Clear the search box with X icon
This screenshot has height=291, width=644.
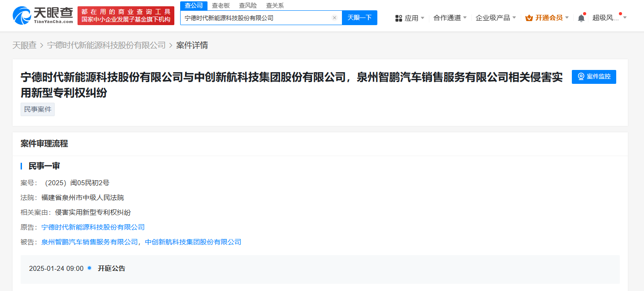(x=334, y=18)
